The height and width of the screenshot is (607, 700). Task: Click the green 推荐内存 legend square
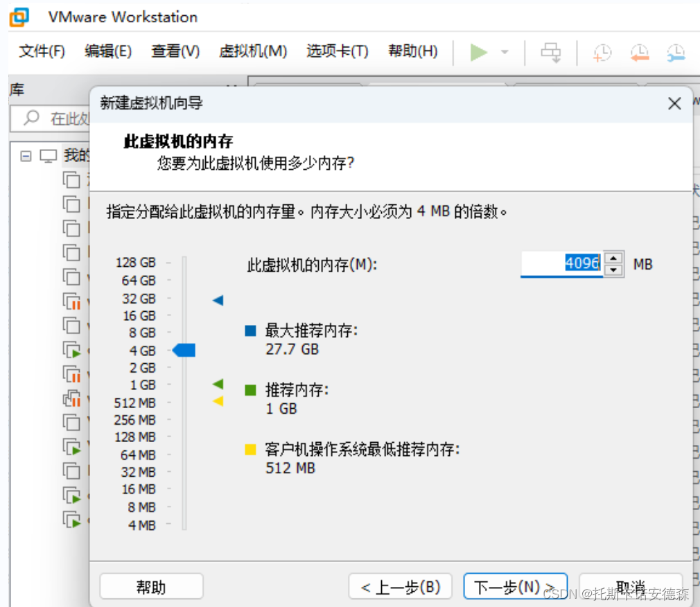point(250,390)
